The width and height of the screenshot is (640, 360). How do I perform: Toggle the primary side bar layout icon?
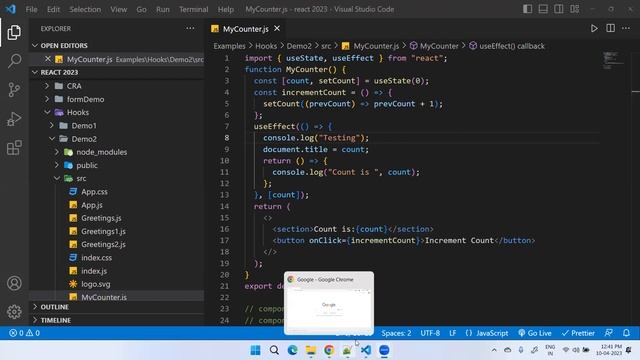click(x=527, y=9)
